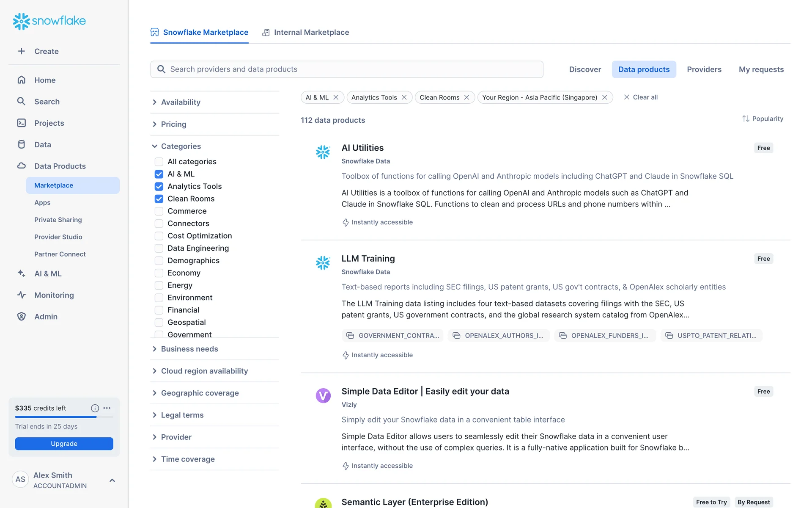812x508 pixels.
Task: Remove the Clean Rooms filter chip
Action: [x=466, y=97]
